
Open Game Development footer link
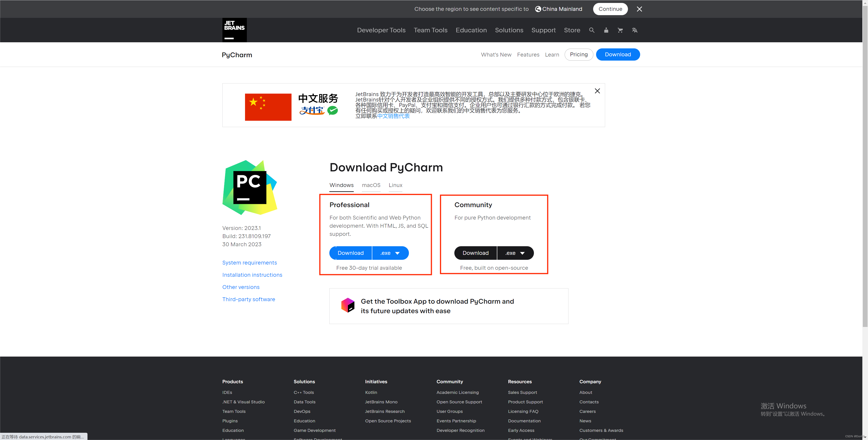[314, 430]
